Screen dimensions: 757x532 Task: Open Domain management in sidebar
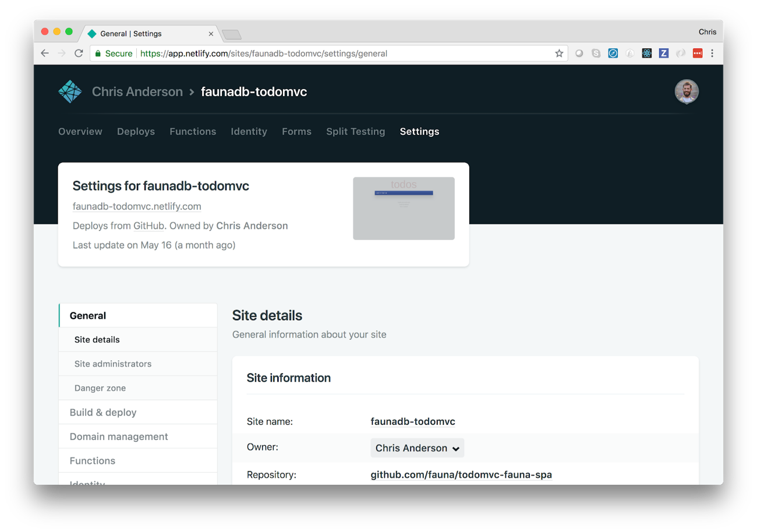click(138, 437)
